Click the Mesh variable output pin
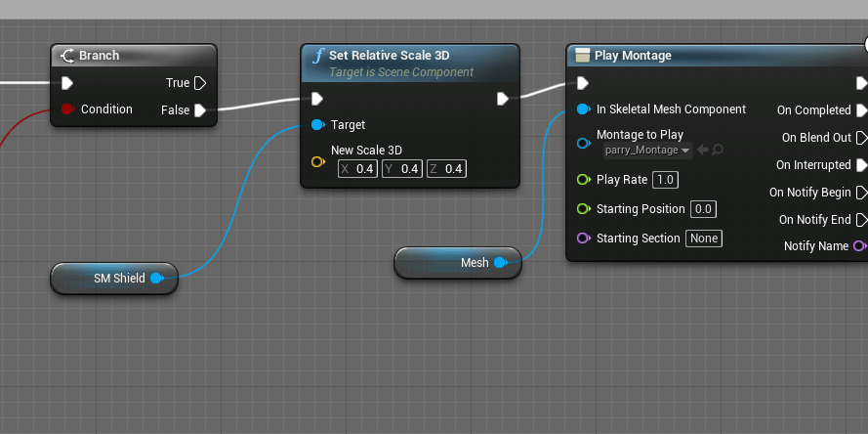868x434 pixels. coord(500,263)
